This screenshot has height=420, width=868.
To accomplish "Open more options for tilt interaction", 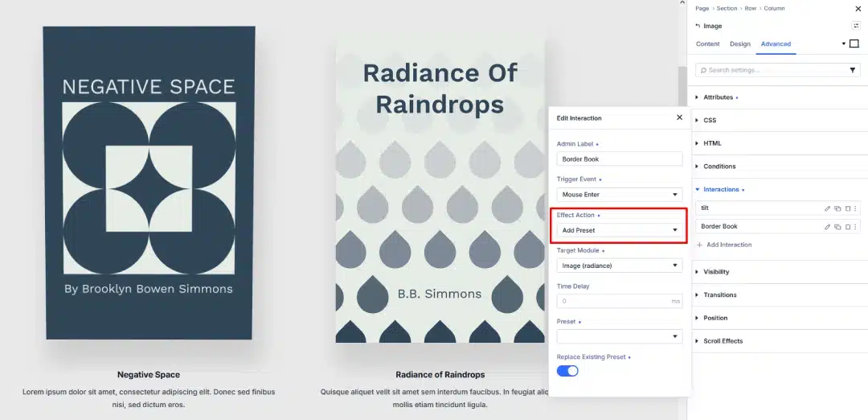I will (855, 208).
